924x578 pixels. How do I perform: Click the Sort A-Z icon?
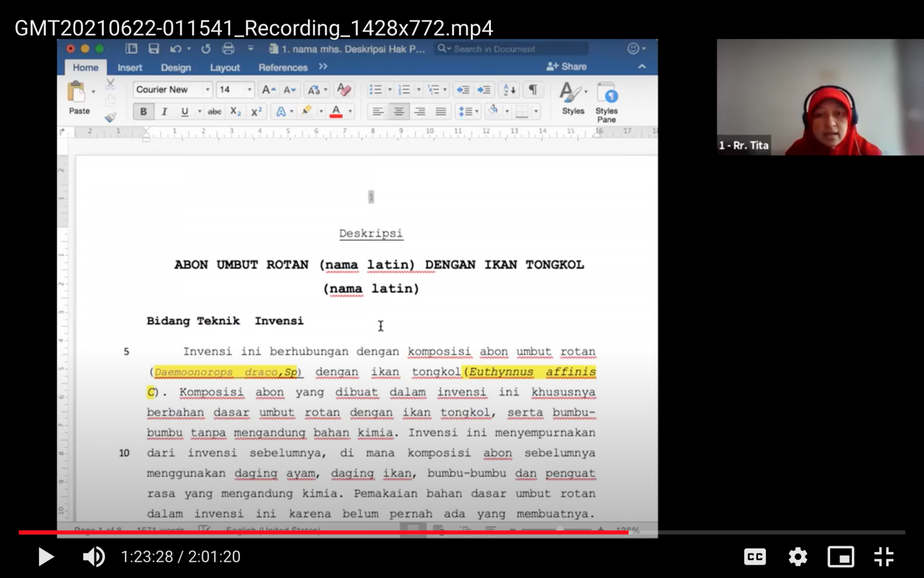click(509, 90)
